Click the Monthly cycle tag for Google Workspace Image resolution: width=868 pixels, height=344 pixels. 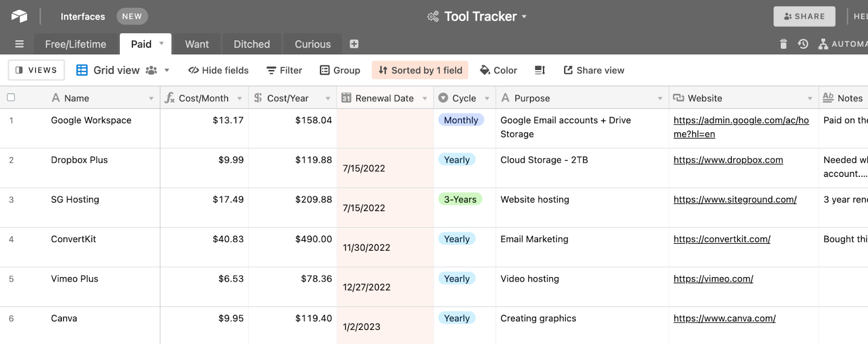(461, 120)
